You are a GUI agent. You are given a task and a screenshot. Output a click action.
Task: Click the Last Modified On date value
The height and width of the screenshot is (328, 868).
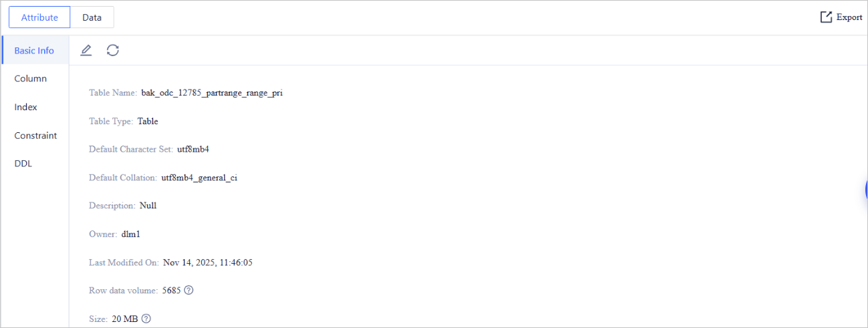[208, 263]
